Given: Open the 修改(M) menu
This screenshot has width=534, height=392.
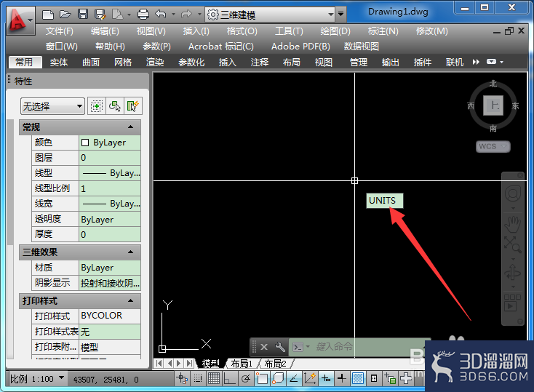Looking at the screenshot, I should 431,31.
